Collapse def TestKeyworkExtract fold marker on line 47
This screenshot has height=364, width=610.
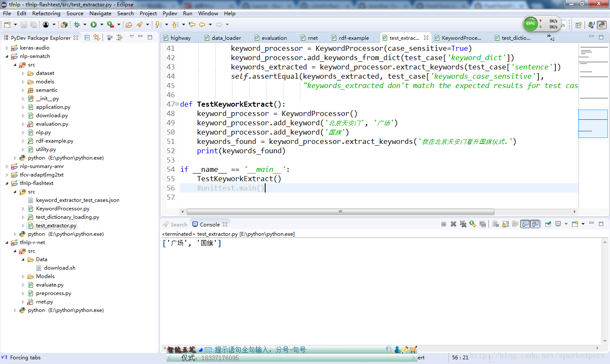(177, 104)
